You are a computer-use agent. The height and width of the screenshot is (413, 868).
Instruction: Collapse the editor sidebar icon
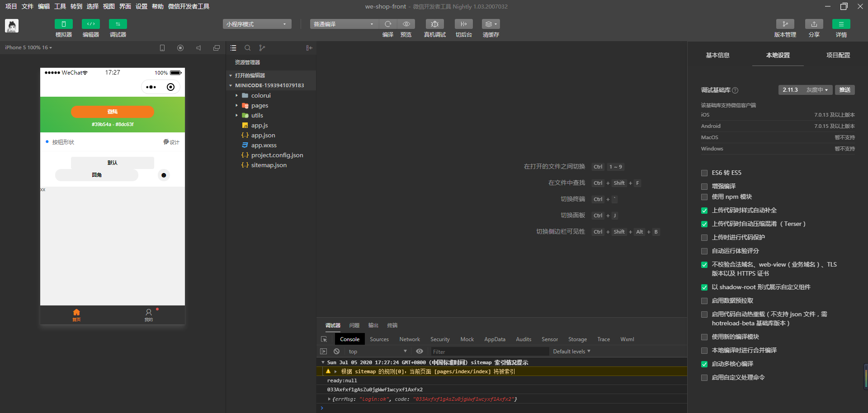pos(309,48)
